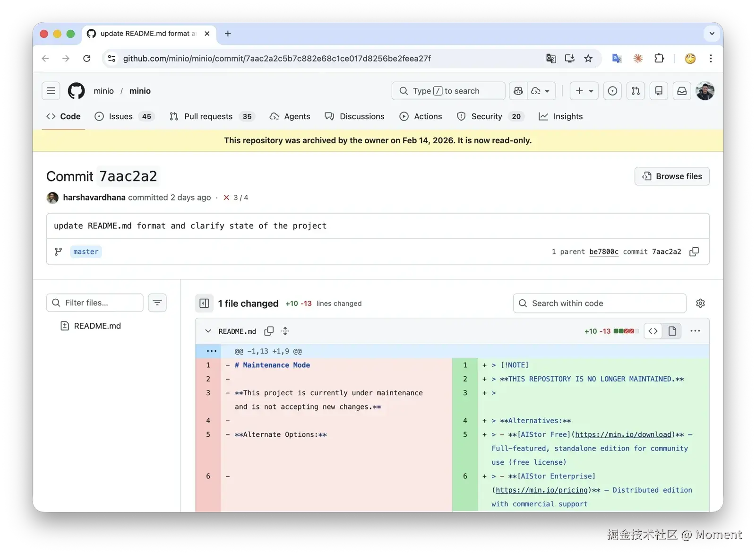Screen dimensions: 756x555
Task: Switch to the Actions tab
Action: 421,116
